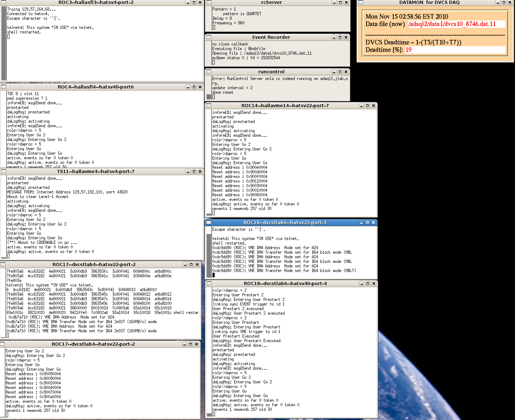
Task: Click 'About to clear Level-1 Accept' in TS11
Action: pos(38,197)
